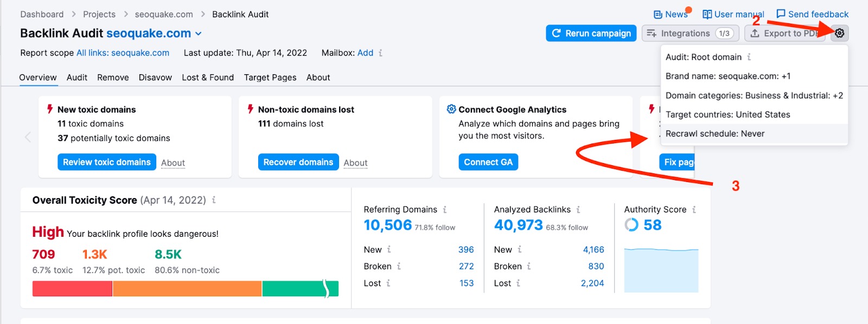The image size is (868, 324).
Task: Click info icon next to Referring Domains Lost
Action: 388,283
